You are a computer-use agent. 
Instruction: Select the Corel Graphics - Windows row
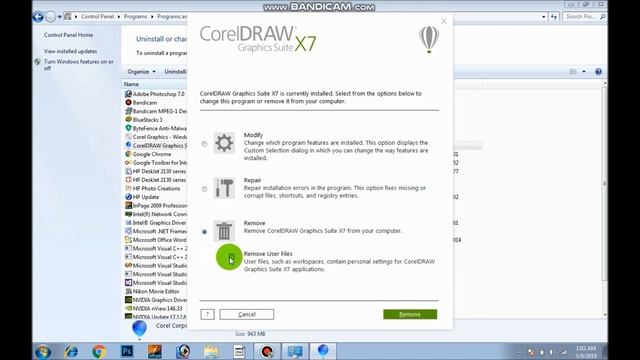point(156,137)
